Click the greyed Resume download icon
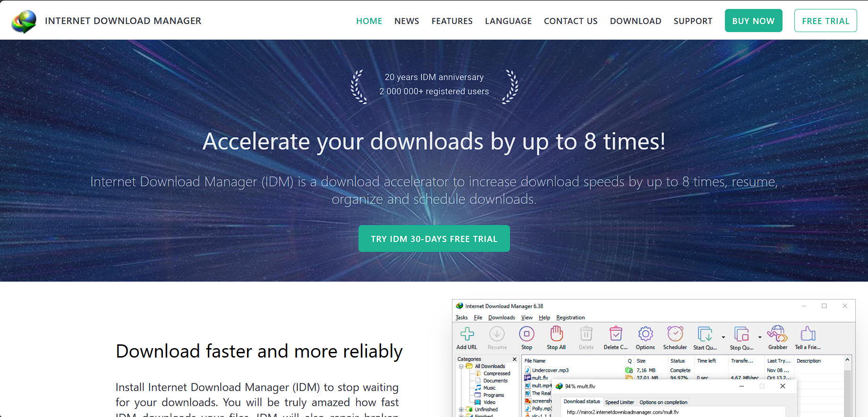 pyautogui.click(x=497, y=334)
